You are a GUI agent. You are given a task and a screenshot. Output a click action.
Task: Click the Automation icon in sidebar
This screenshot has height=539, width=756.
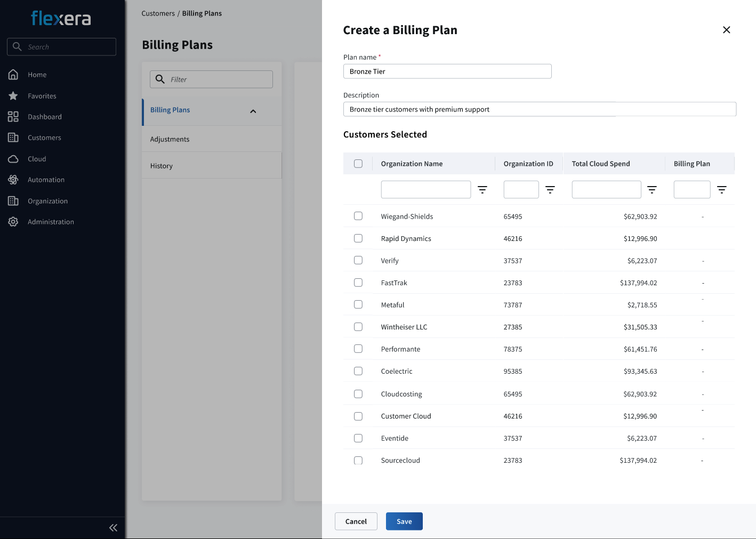tap(13, 180)
